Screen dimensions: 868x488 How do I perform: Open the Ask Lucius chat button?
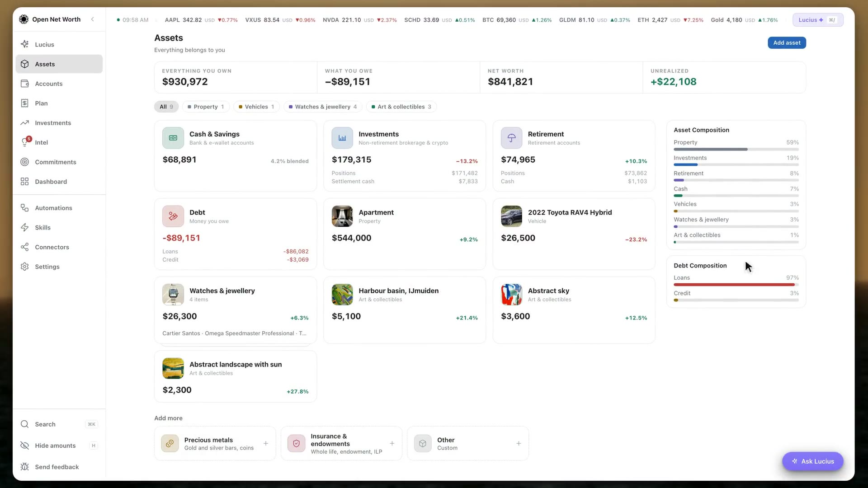[x=812, y=461]
